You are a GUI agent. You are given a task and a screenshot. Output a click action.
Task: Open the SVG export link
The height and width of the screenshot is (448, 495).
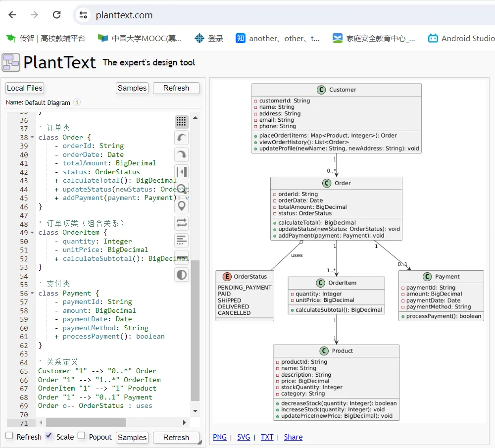(244, 437)
